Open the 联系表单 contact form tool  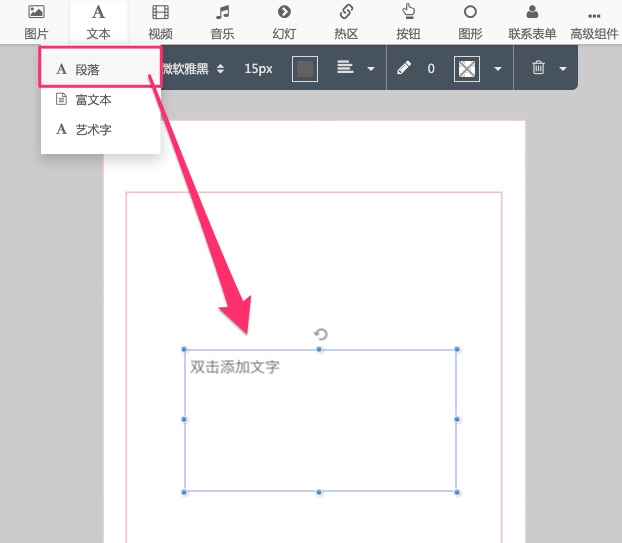pos(532,21)
